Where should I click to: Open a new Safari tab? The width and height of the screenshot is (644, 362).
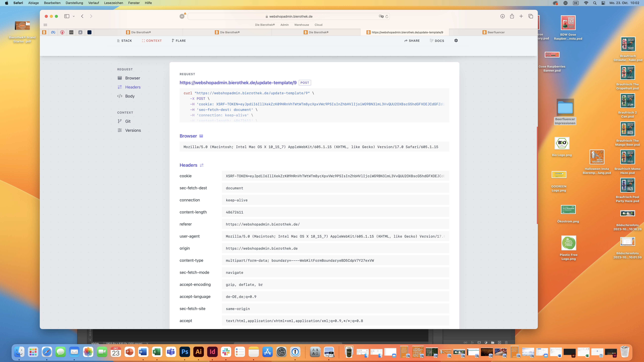coord(521,16)
